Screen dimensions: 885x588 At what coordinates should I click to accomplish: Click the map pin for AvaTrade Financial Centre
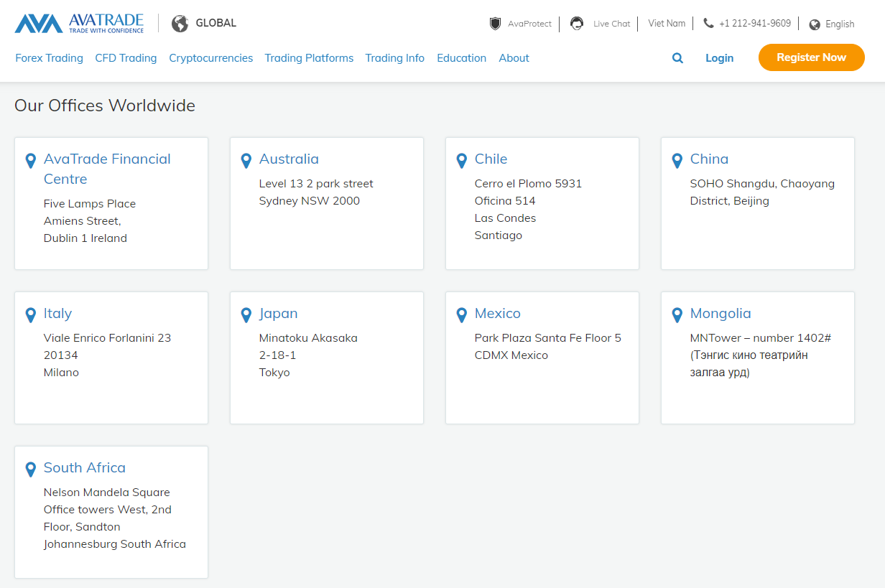(30, 161)
